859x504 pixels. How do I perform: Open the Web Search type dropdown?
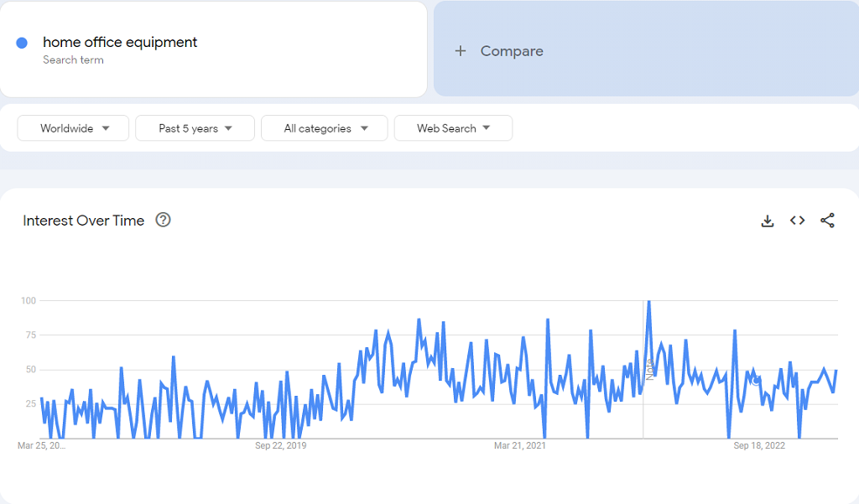coord(453,128)
